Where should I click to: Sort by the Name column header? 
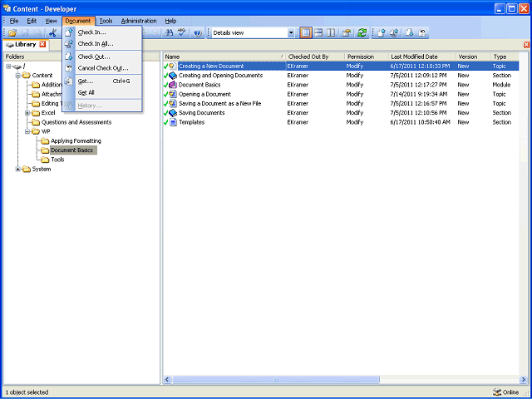click(x=224, y=57)
